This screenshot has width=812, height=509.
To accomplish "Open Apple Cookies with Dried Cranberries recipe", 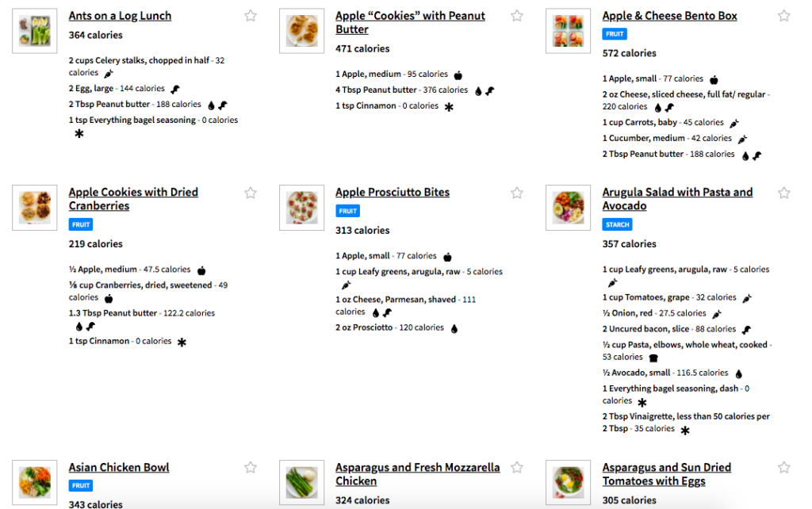I will point(133,199).
